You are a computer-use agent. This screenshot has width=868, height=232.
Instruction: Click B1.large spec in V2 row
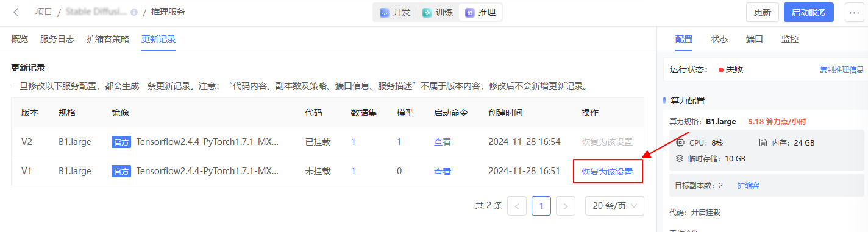[x=75, y=142]
